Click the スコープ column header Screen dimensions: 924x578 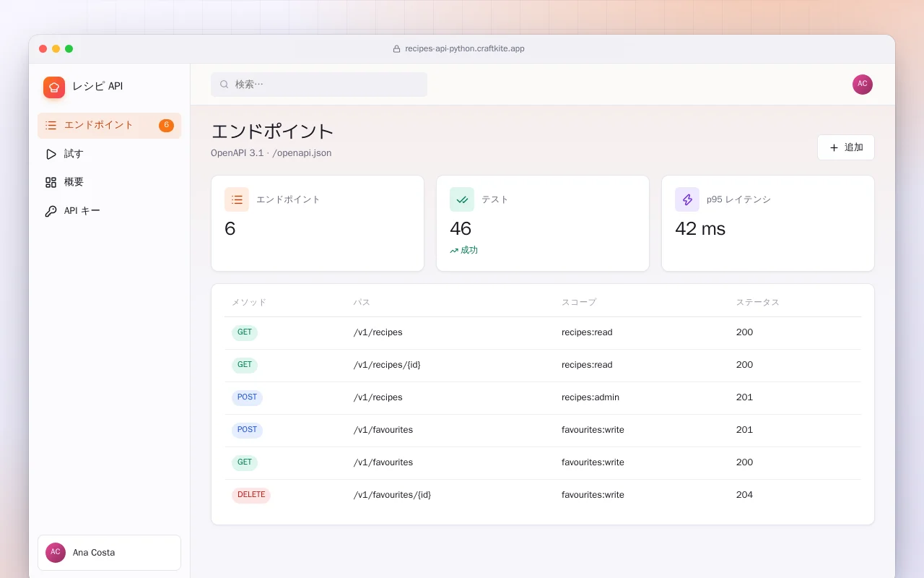[x=579, y=303]
